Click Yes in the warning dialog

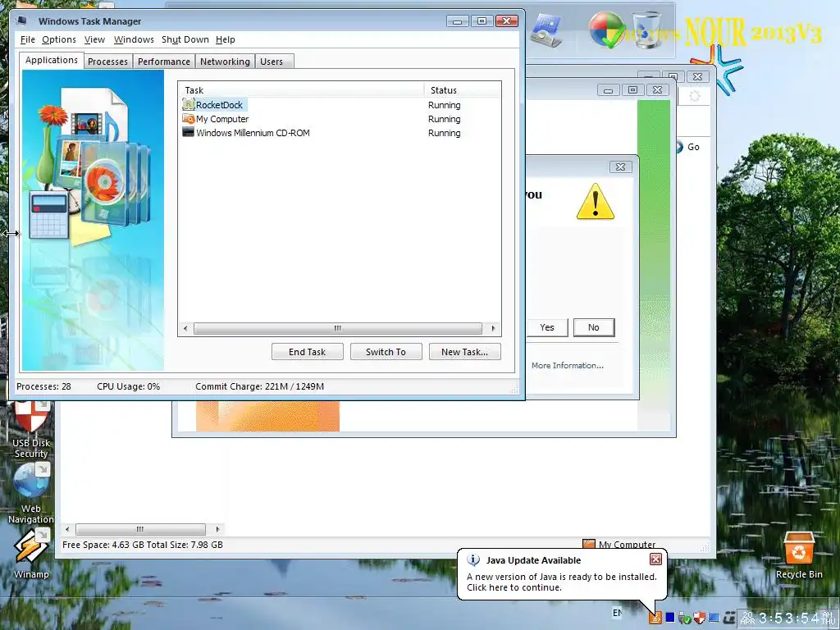click(547, 327)
